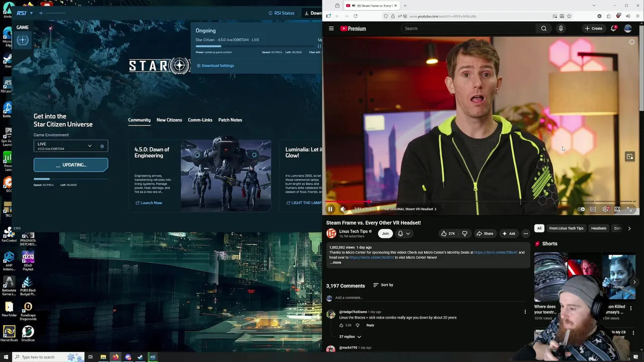
Task: Start YouTube voice search microphone
Action: coord(561,29)
